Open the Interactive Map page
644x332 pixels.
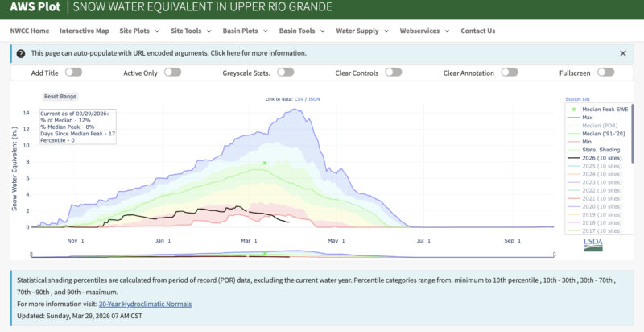click(x=85, y=31)
